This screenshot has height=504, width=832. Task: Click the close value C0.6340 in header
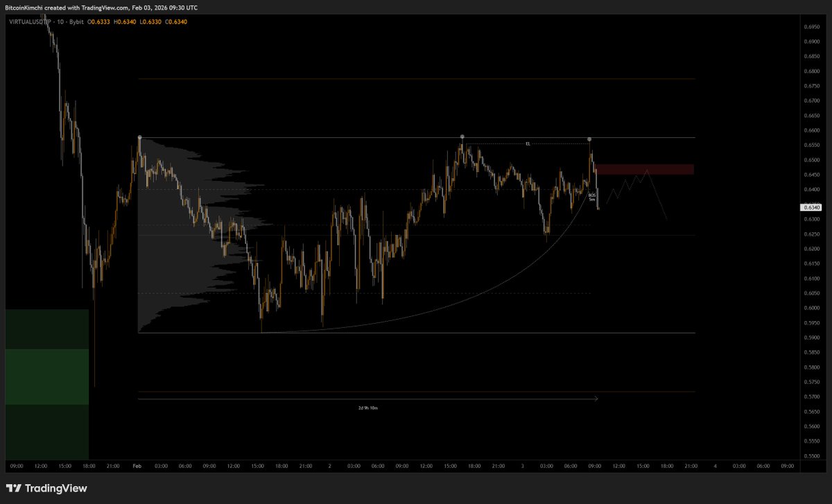point(176,21)
